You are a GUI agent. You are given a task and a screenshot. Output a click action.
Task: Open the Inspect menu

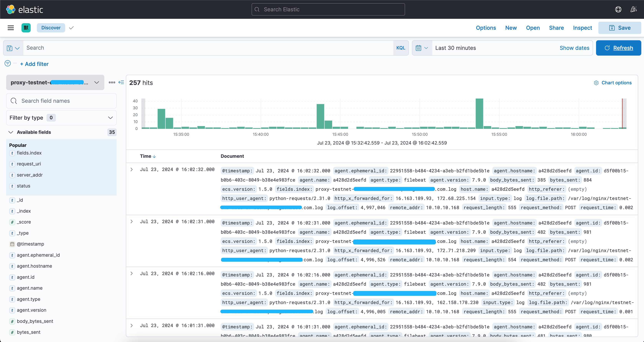coord(582,28)
